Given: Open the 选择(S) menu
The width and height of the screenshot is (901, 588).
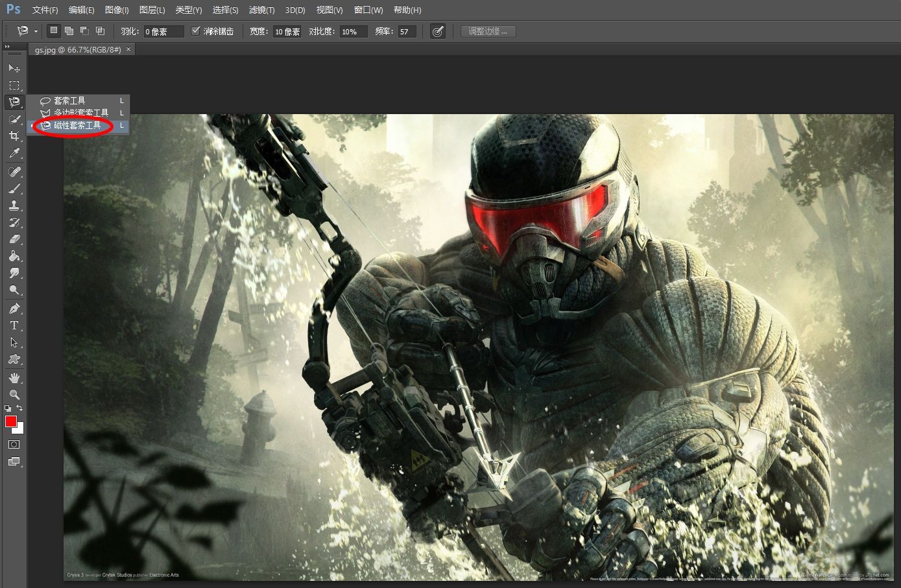Looking at the screenshot, I should [x=225, y=10].
